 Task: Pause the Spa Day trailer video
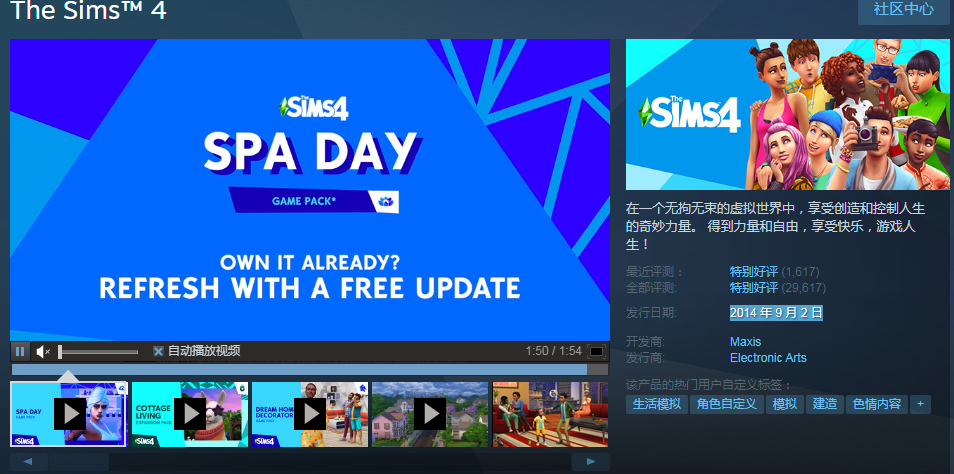coord(20,351)
